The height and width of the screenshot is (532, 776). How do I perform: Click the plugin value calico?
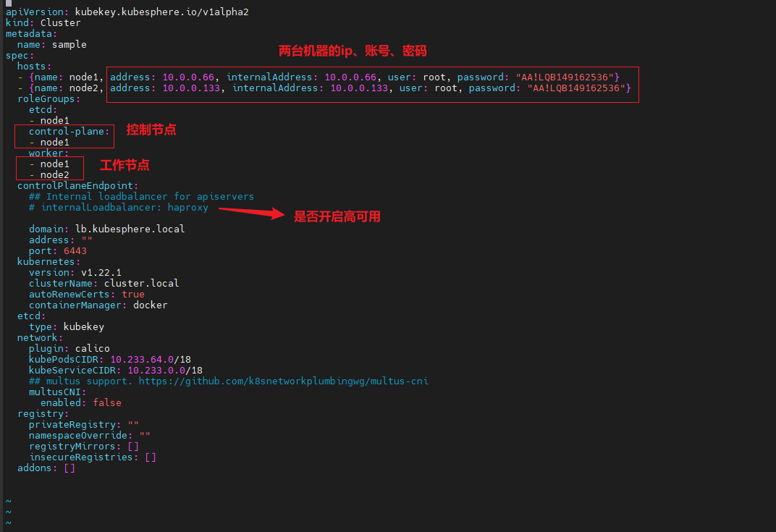[x=93, y=349]
